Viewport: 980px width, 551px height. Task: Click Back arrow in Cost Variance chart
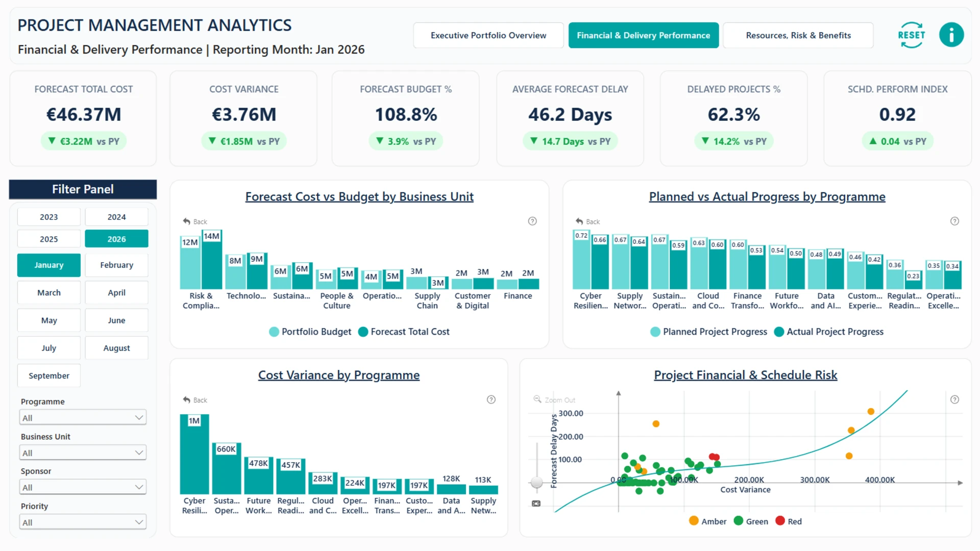tap(187, 400)
